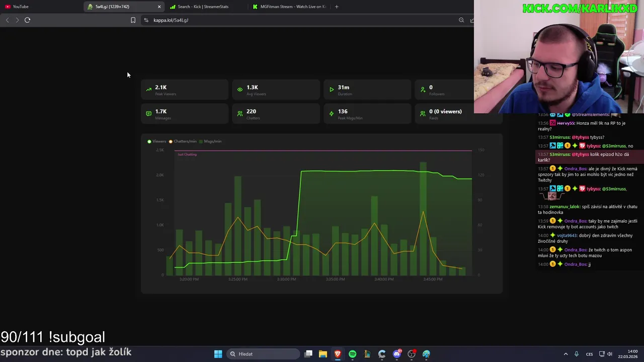
Task: Toggle the Chatters/min legend item
Action: (183, 141)
